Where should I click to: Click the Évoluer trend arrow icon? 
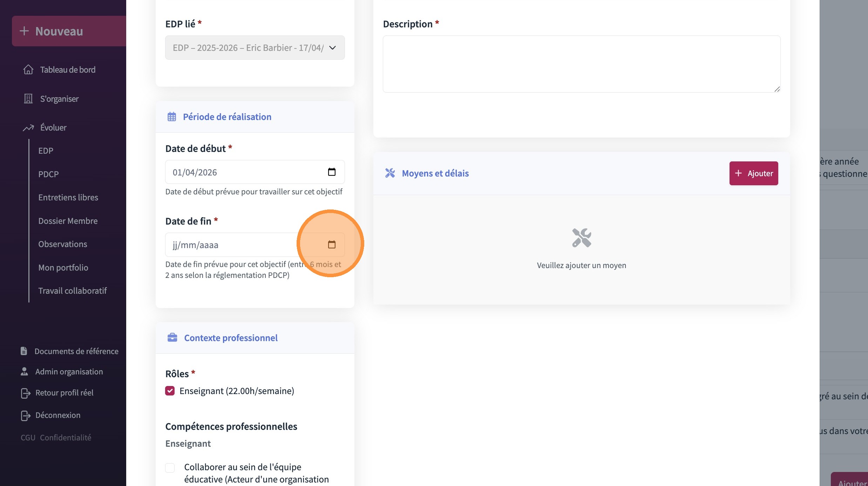coord(28,128)
